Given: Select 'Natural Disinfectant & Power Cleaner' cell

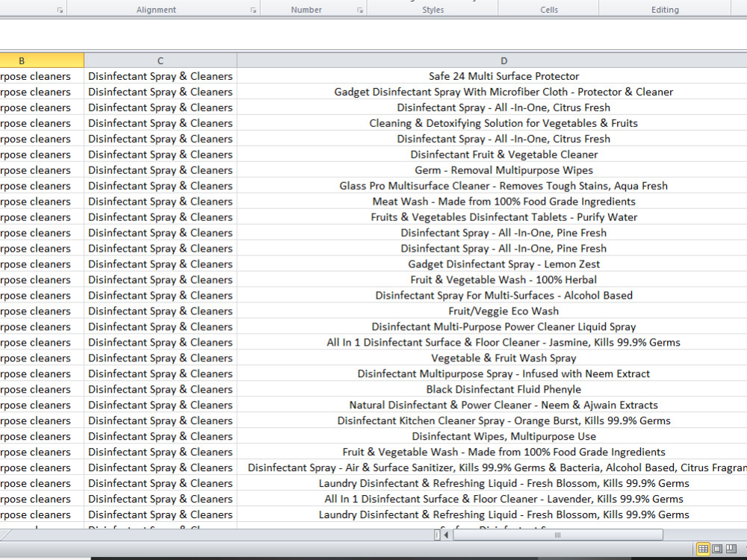Looking at the screenshot, I should point(492,405).
